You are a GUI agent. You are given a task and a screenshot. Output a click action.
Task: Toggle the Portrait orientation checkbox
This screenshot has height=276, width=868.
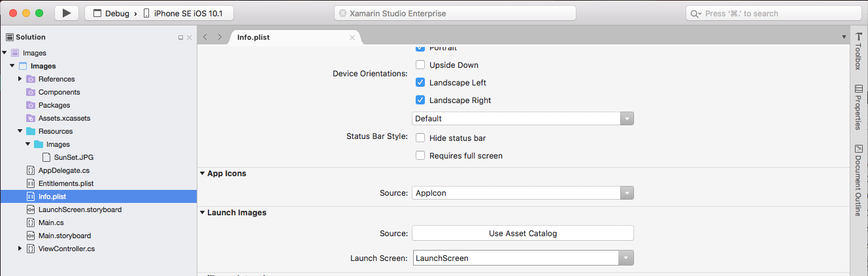(x=420, y=48)
